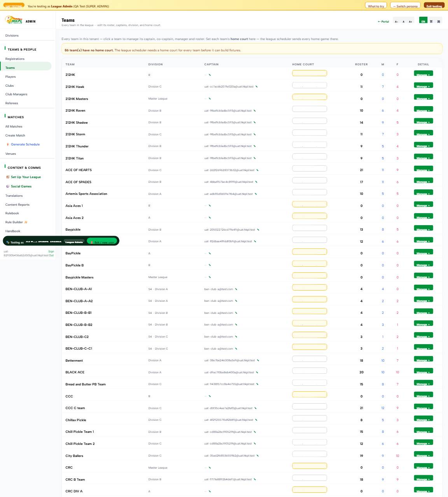The height and width of the screenshot is (497, 448).
Task: Open Chill Pickle Team 1 home court dropdown
Action: click(x=310, y=430)
